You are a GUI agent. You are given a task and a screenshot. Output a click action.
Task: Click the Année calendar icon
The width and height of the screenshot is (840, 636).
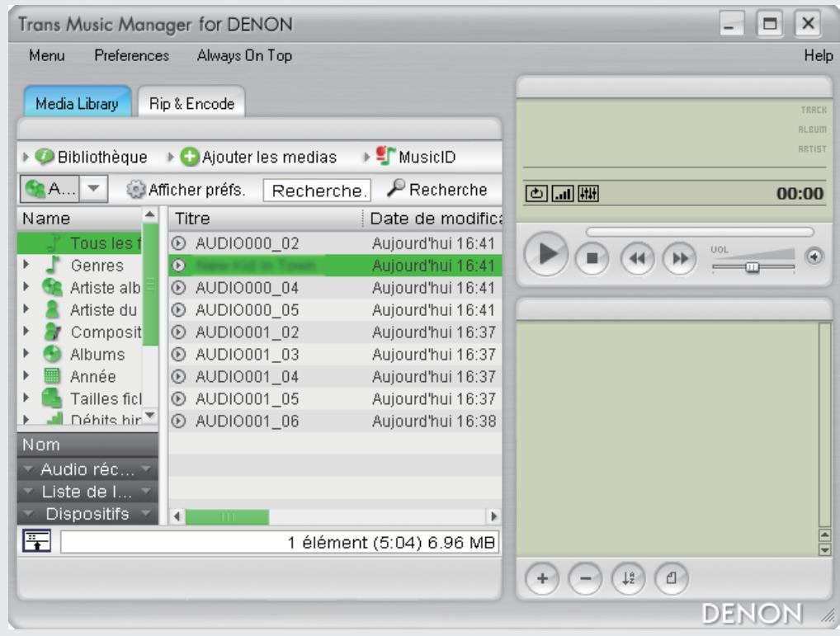point(52,376)
